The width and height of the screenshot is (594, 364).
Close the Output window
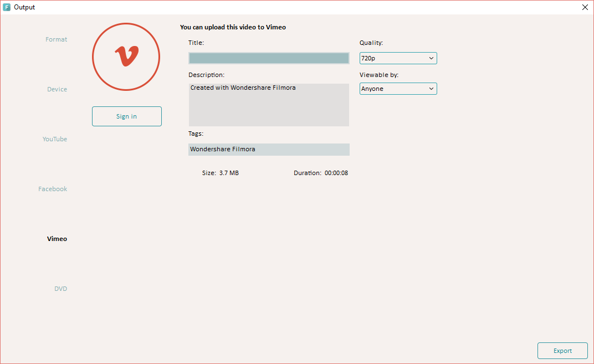click(x=585, y=7)
